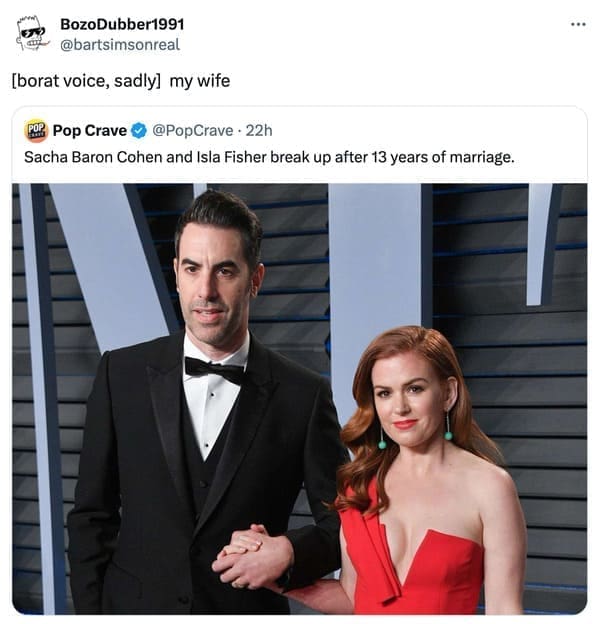
Task: Select the "[borat voice, sadly] my wife" text
Action: click(x=121, y=81)
